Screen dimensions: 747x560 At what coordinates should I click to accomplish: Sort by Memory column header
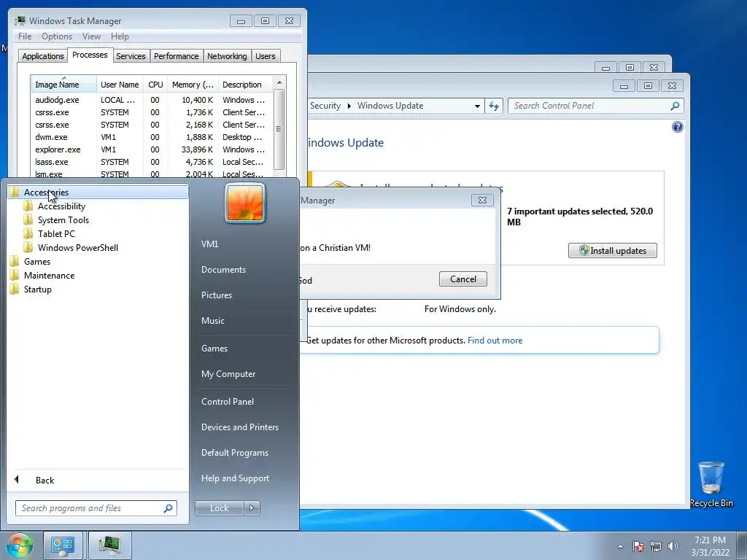pos(193,85)
